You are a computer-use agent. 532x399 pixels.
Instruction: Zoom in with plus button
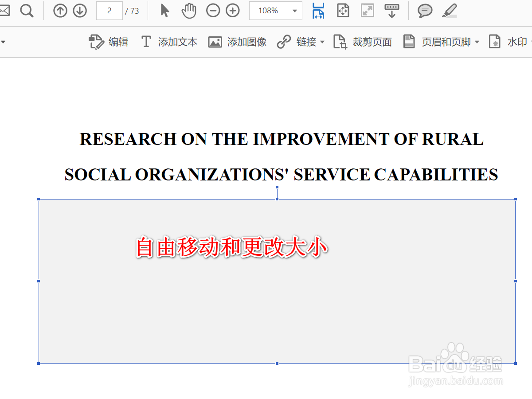[x=233, y=11]
